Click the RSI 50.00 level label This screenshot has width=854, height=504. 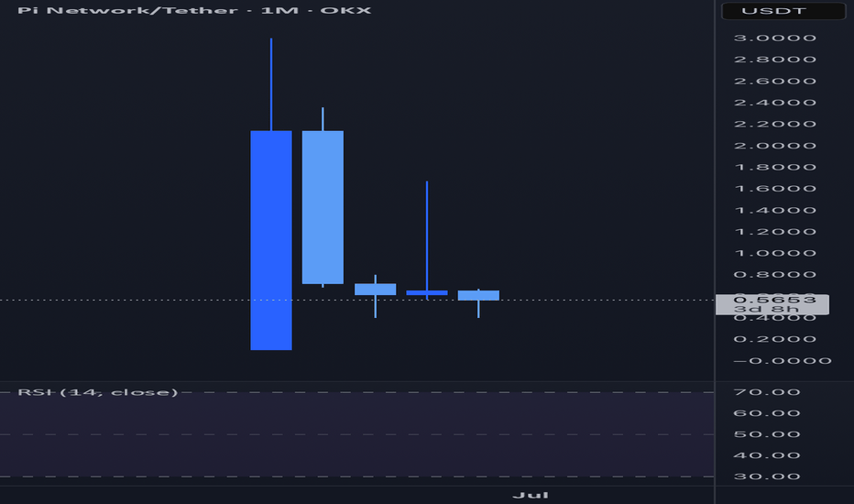pyautogui.click(x=767, y=434)
